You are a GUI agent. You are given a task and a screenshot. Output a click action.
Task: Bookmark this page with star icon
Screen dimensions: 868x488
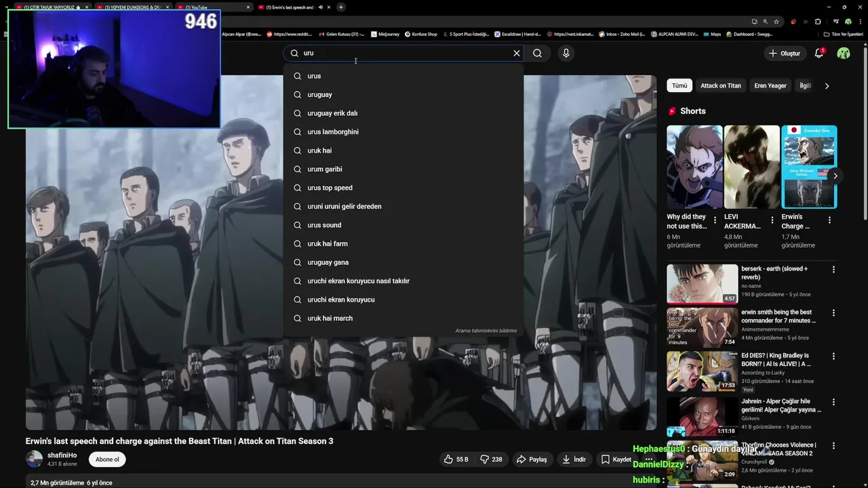coord(776,21)
